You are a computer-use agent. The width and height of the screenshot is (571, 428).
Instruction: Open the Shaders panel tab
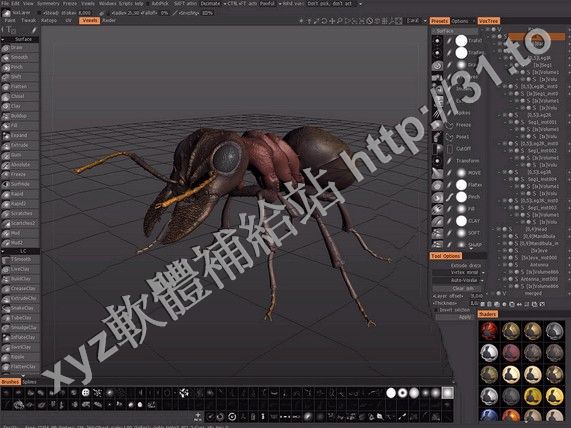[x=488, y=314]
